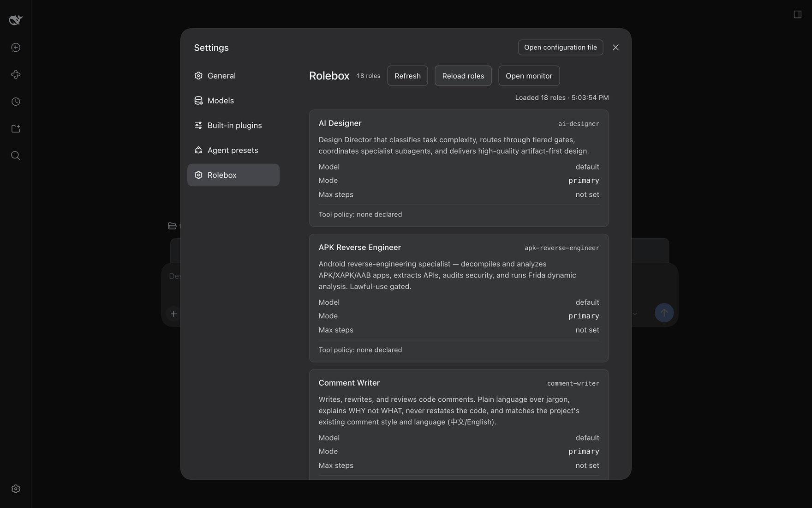Start a new chat from sidebar plus icon
This screenshot has width=812, height=508.
[x=16, y=48]
